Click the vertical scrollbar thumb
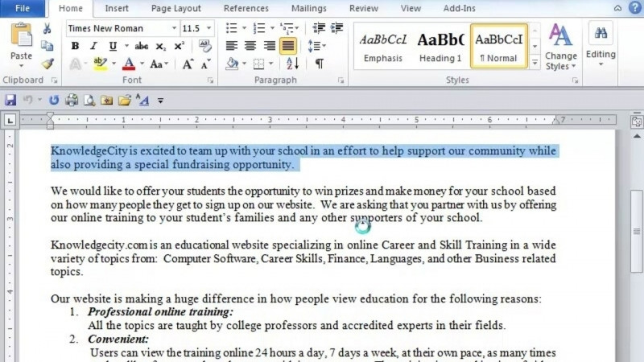644x362 pixels. tap(637, 231)
